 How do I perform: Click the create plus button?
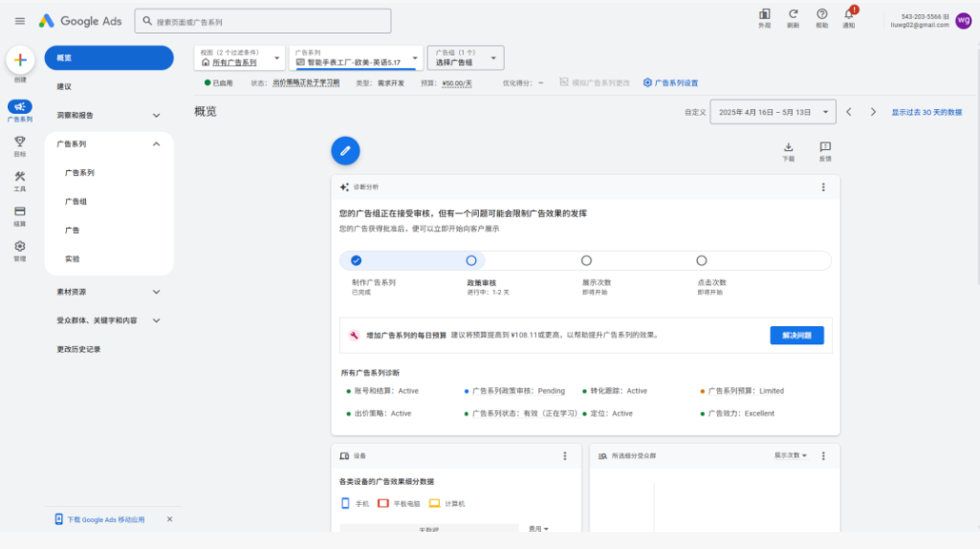(20, 60)
